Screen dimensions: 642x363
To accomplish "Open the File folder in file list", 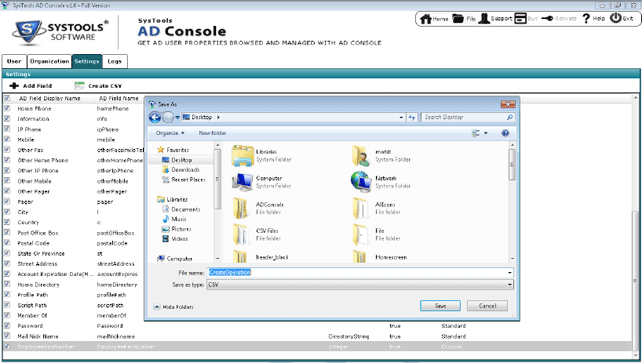I will pyautogui.click(x=361, y=234).
